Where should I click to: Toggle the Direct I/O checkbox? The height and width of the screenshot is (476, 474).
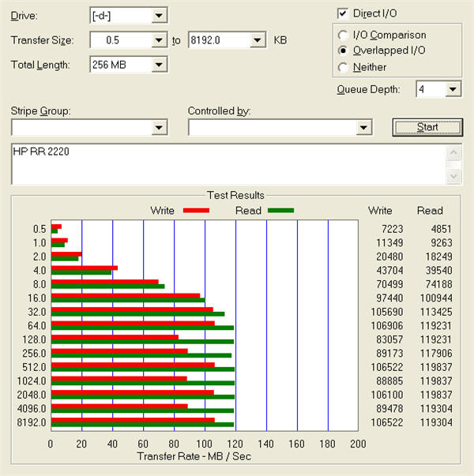(x=342, y=13)
